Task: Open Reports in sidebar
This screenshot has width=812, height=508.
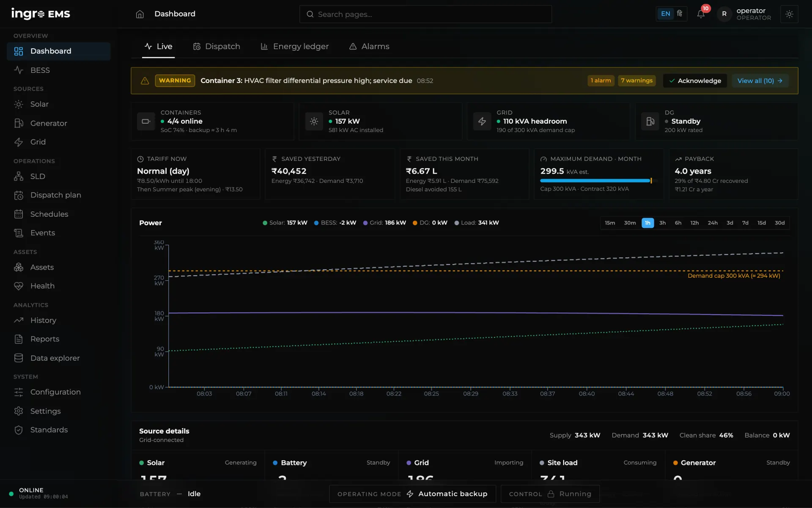Action: pyautogui.click(x=58, y=339)
